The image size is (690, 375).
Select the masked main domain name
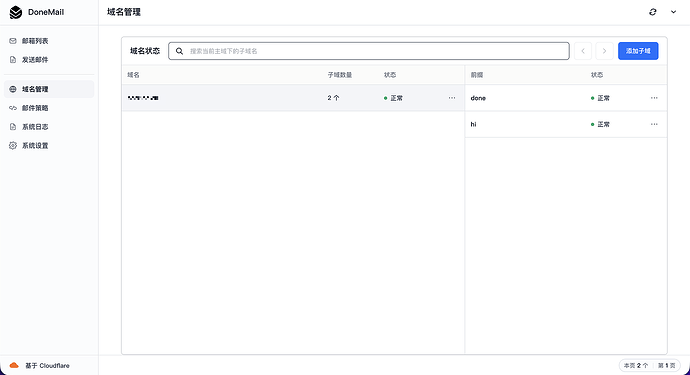tap(143, 98)
